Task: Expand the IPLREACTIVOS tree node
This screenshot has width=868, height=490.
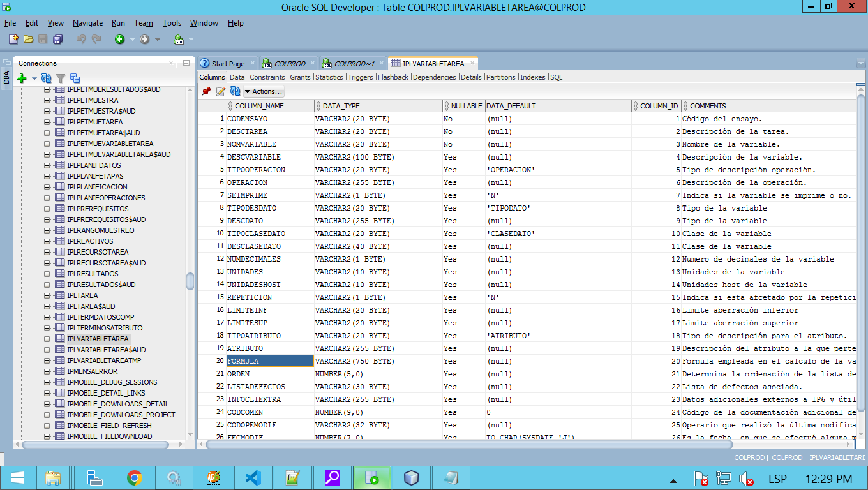Action: pos(47,241)
